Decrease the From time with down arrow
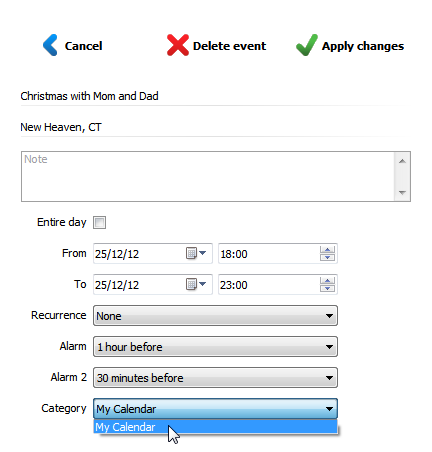The image size is (432, 452). (x=327, y=257)
